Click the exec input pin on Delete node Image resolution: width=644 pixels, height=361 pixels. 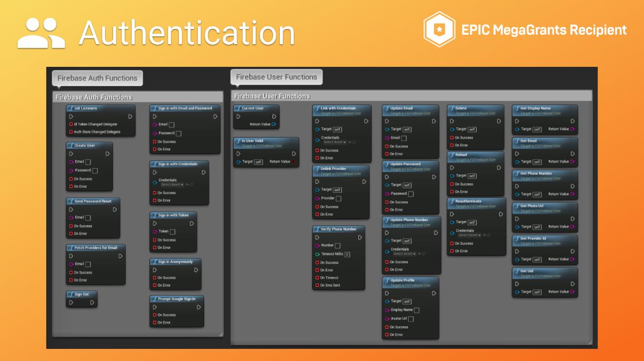pyautogui.click(x=450, y=121)
